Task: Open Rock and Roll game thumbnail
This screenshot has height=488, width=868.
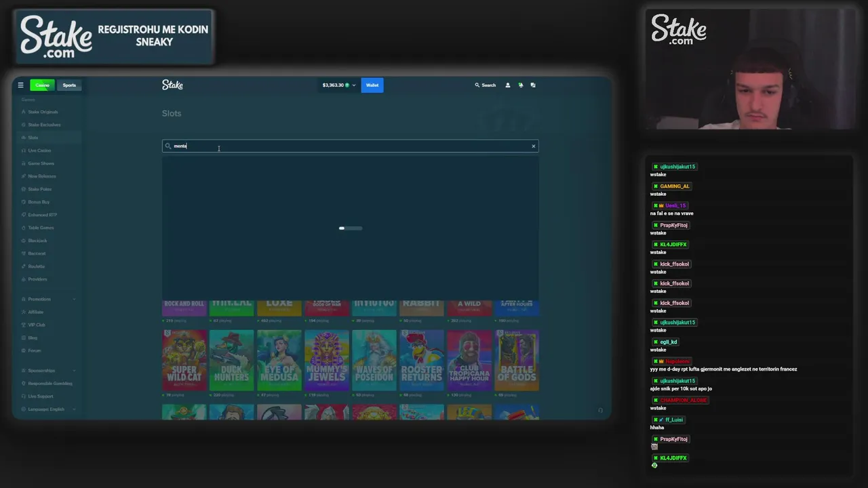Action: coord(184,308)
